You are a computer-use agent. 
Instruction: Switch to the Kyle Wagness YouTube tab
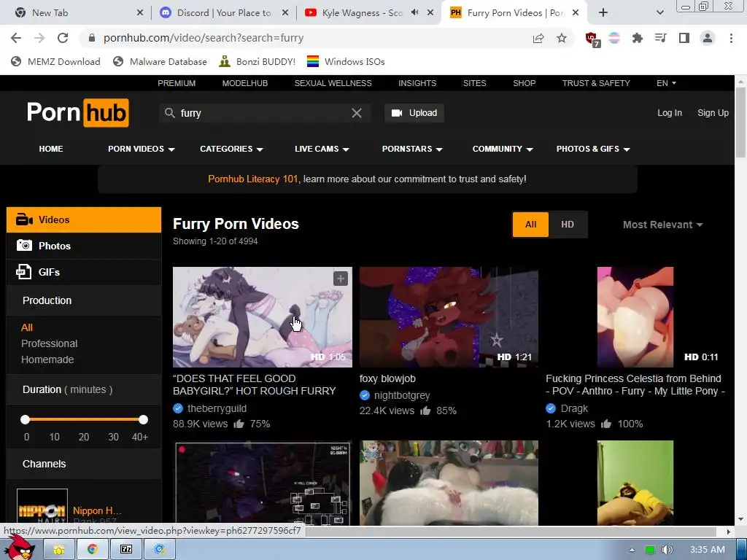pyautogui.click(x=368, y=13)
